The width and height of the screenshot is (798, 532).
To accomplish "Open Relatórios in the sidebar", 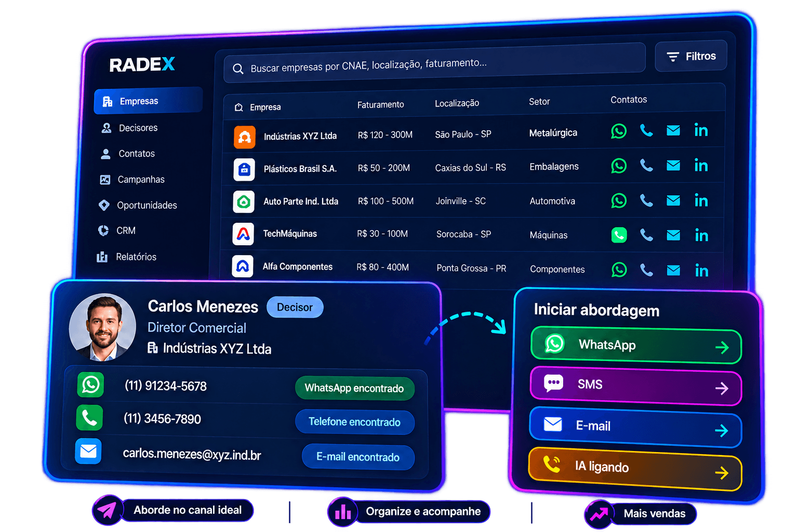I will (126, 257).
